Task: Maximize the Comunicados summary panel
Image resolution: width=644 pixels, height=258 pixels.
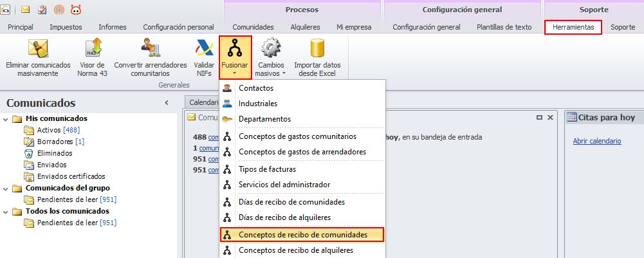Action: click(540, 118)
